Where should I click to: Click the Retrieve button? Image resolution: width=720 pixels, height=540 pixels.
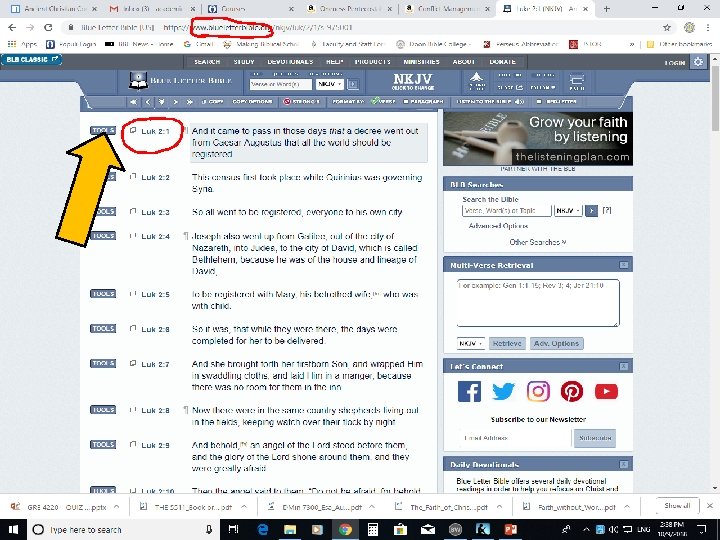[x=507, y=343]
